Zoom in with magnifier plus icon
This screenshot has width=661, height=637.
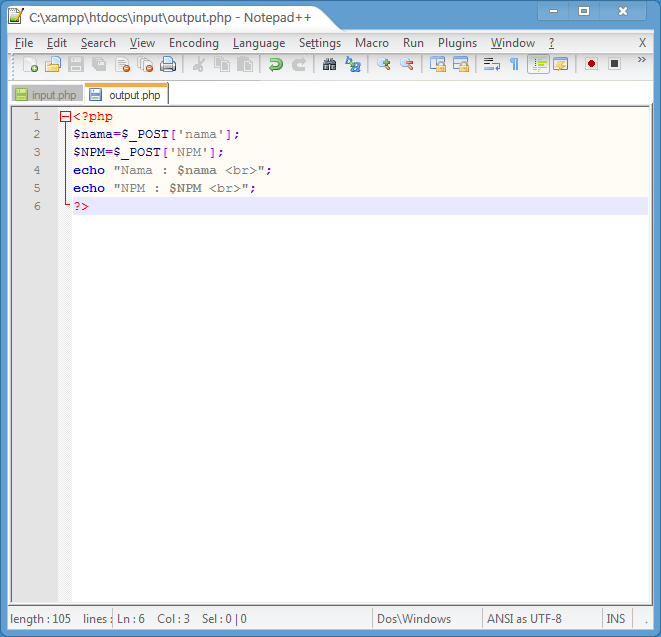(383, 65)
